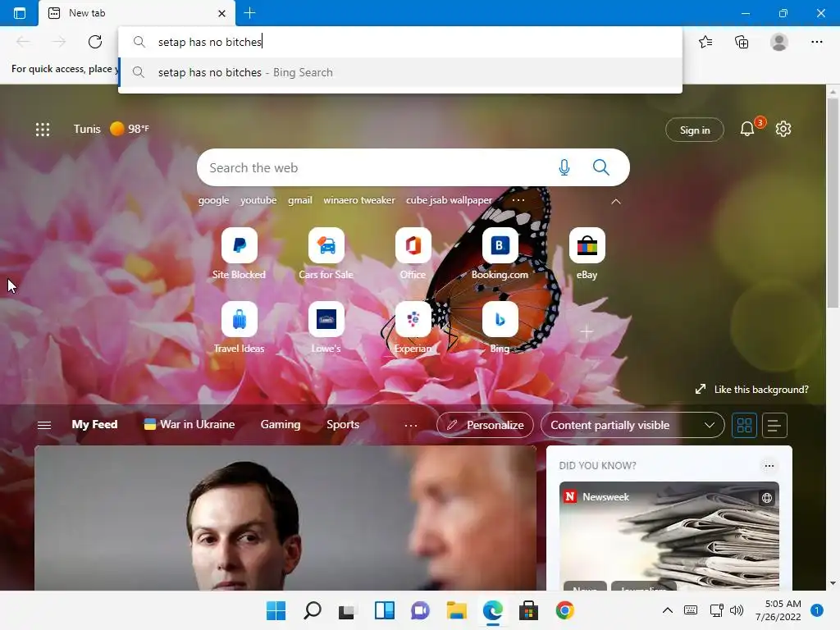
Task: Select the Gaming feed tab
Action: click(281, 424)
